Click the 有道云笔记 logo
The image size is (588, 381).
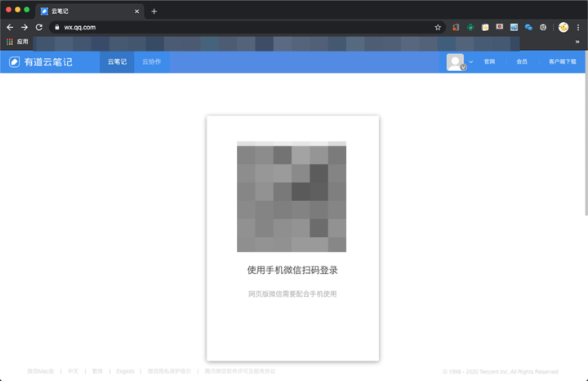[x=41, y=62]
